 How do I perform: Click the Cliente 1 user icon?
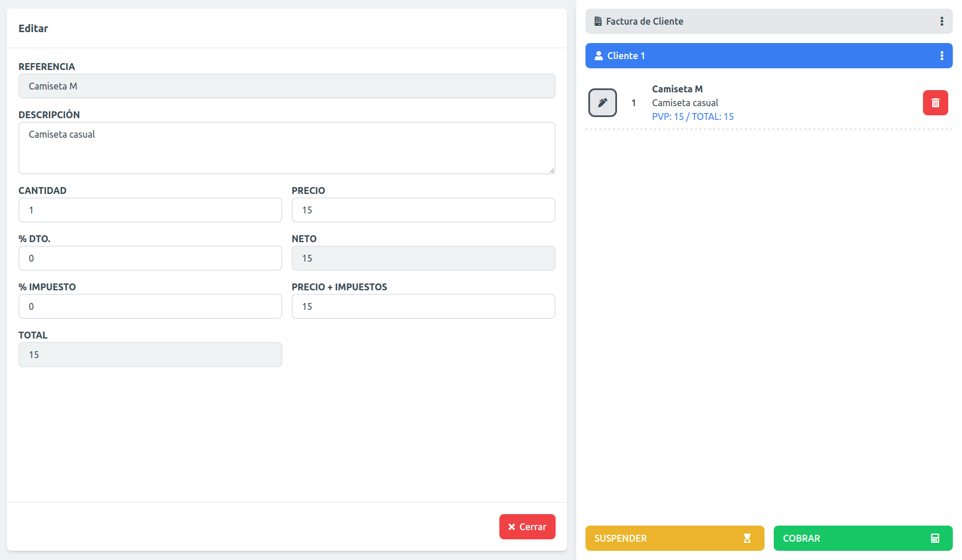[599, 56]
